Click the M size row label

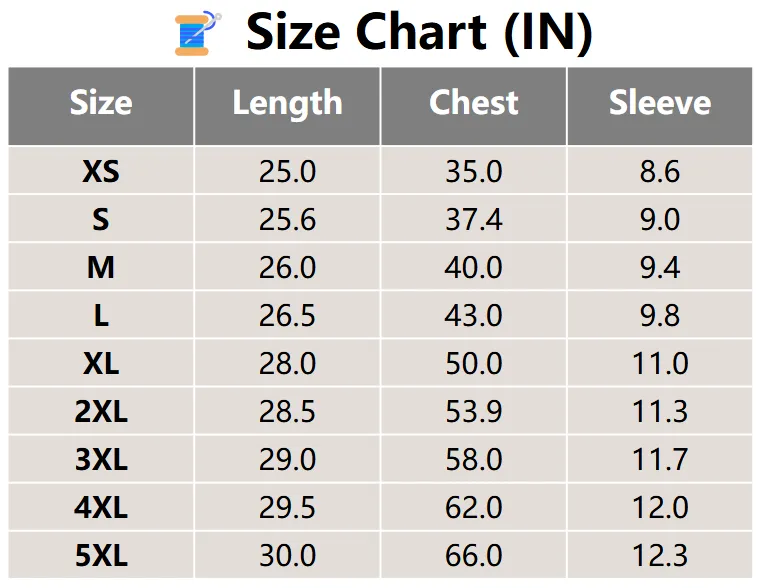pos(101,267)
